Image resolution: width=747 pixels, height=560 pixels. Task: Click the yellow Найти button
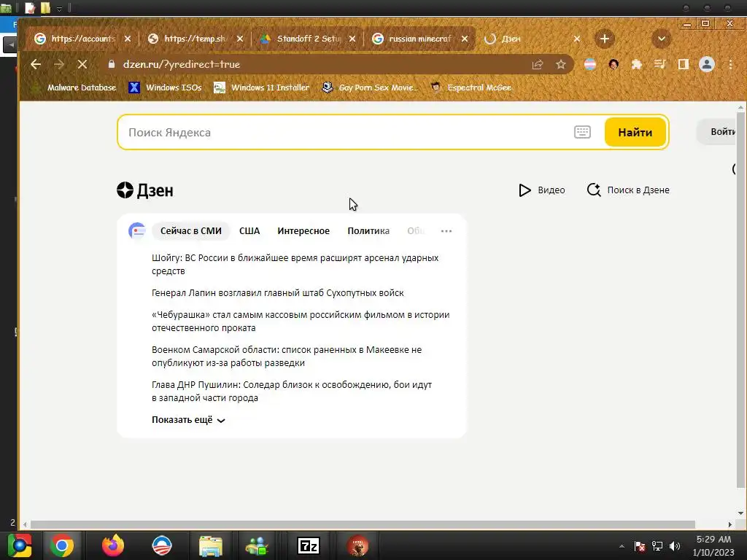[635, 133]
